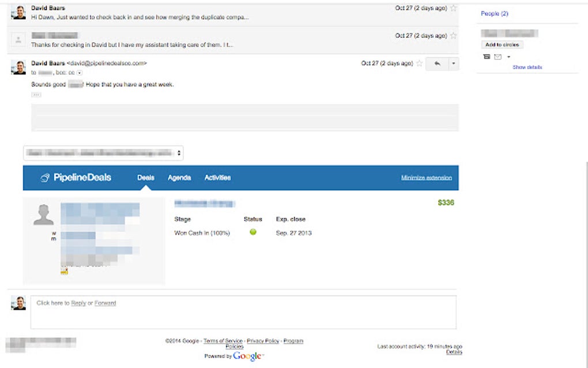
Task: Click into the reply text box
Action: (243, 313)
